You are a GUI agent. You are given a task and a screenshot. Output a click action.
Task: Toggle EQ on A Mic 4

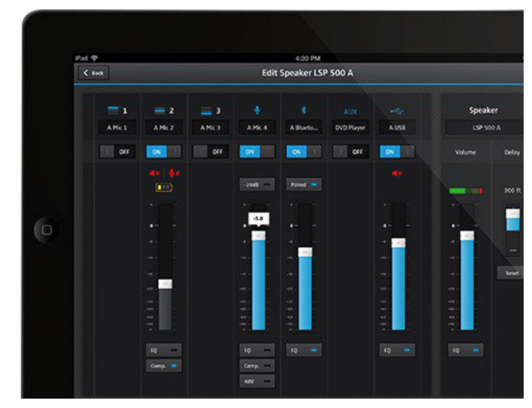tap(257, 350)
